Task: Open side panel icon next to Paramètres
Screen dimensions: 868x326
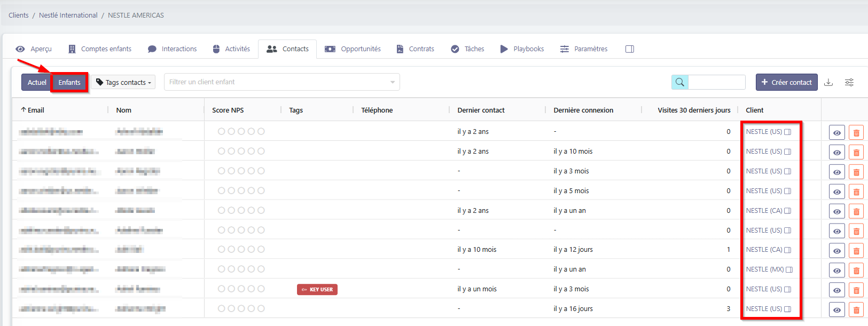Action: [629, 49]
